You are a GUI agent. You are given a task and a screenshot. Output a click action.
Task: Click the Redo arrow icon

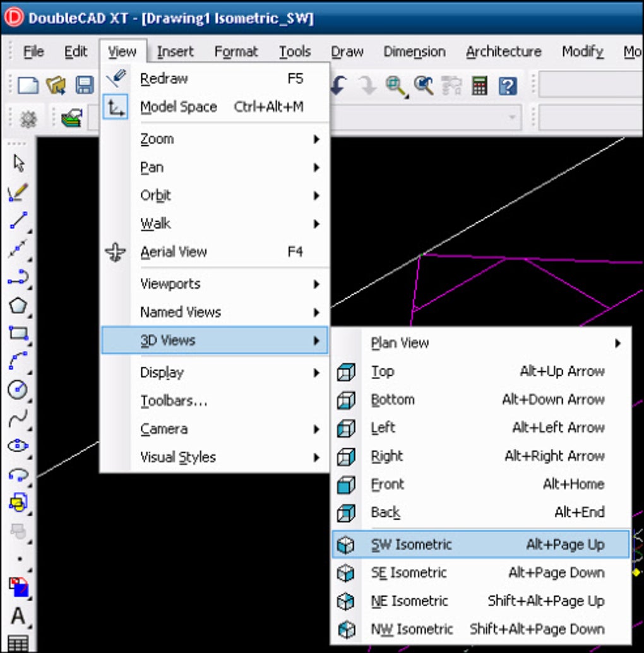click(x=367, y=85)
